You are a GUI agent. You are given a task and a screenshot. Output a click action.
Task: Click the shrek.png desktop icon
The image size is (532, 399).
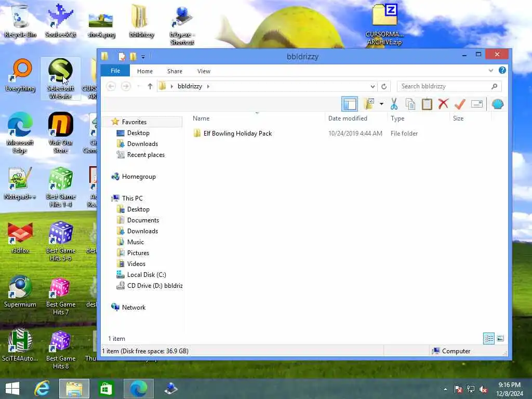101,25
